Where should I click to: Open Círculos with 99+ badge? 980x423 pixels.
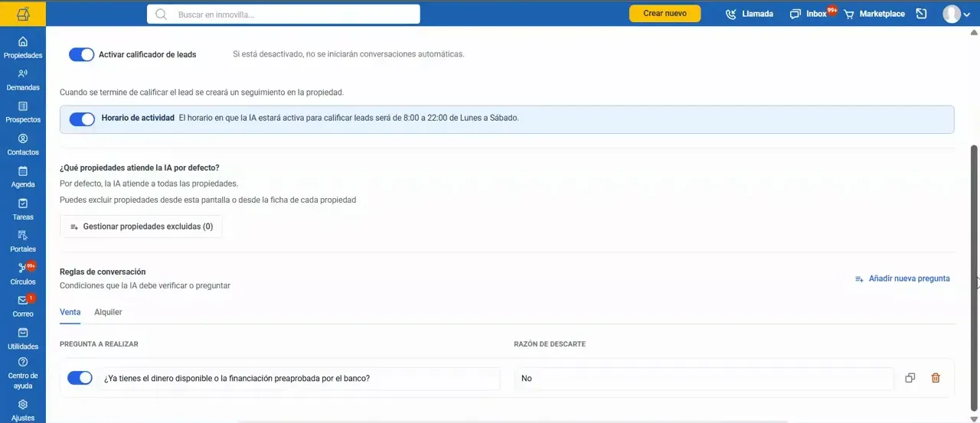23,274
